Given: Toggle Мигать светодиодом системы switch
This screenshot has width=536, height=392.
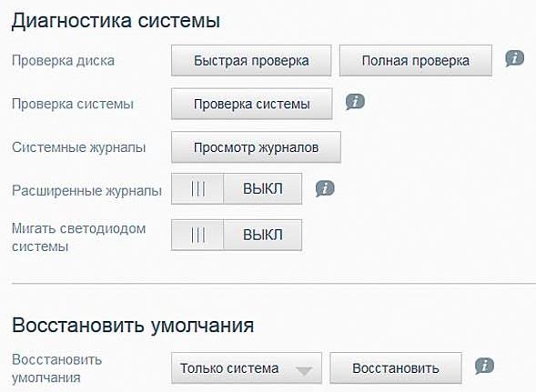Looking at the screenshot, I should click(237, 236).
